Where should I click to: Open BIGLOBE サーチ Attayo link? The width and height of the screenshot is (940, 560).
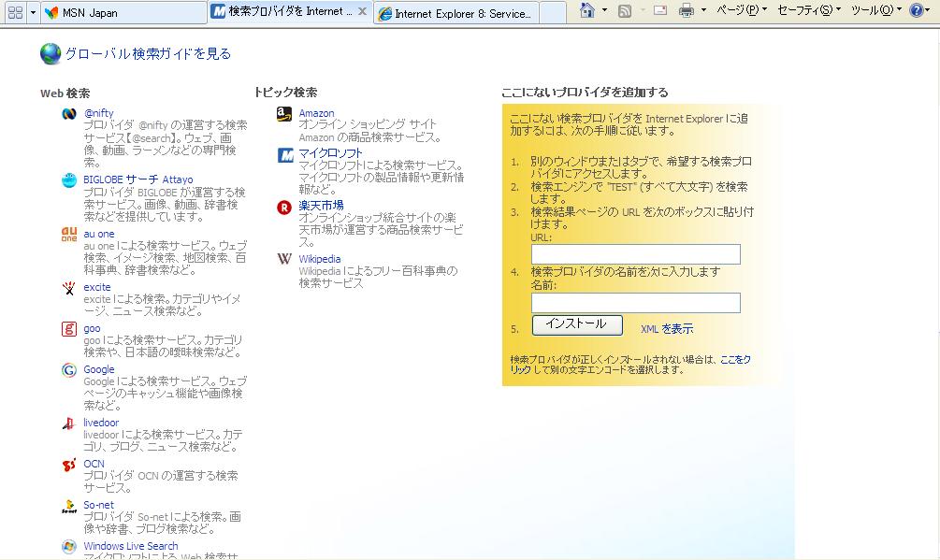(137, 179)
